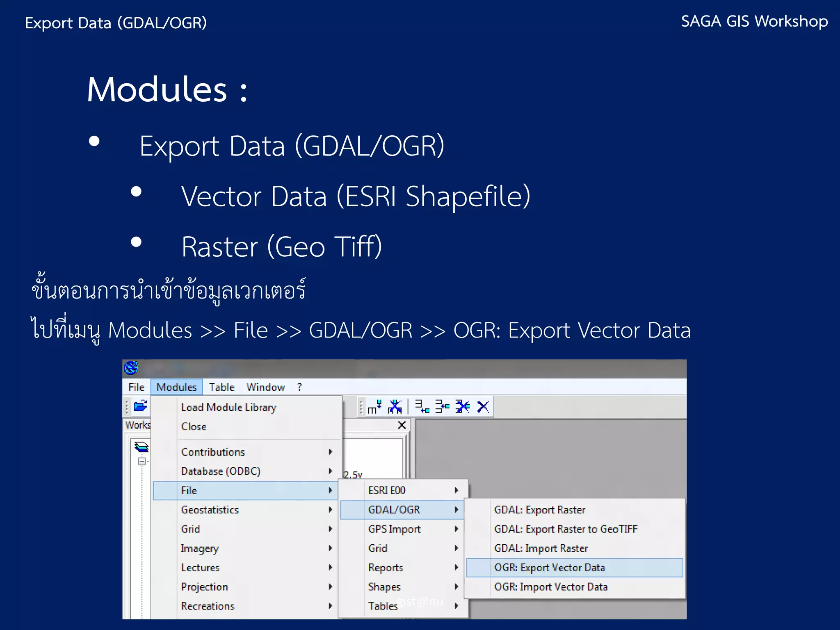Choose OGR: Import Vector Data
Screen dimensions: 840x630
pyautogui.click(x=575, y=587)
